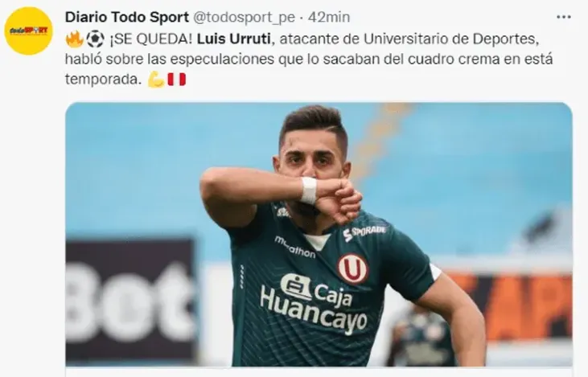Click the red U crest on jersey

click(x=352, y=268)
